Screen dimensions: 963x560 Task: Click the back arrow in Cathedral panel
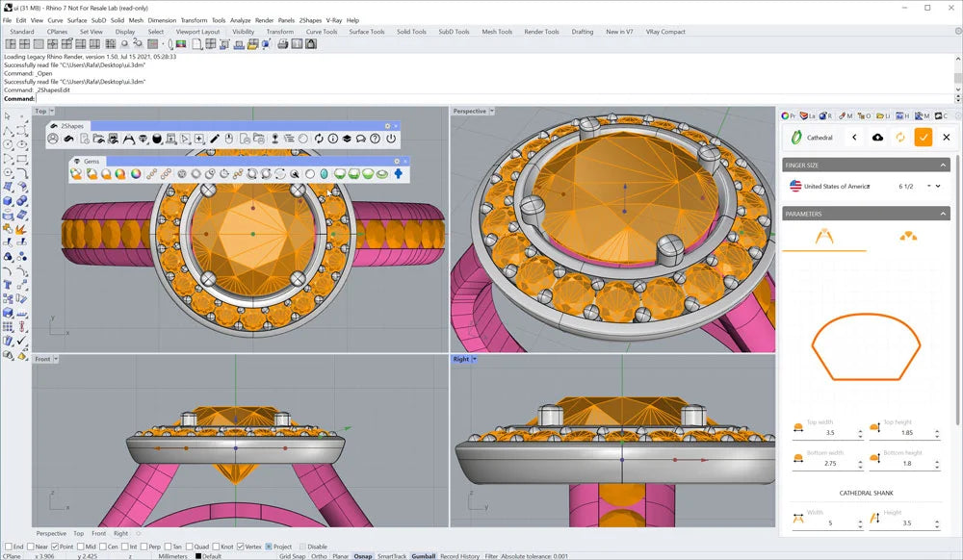(x=854, y=138)
